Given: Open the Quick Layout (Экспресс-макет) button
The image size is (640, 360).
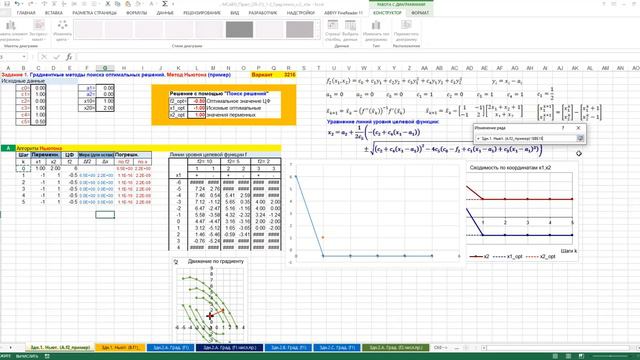Looking at the screenshot, I should coord(39,30).
